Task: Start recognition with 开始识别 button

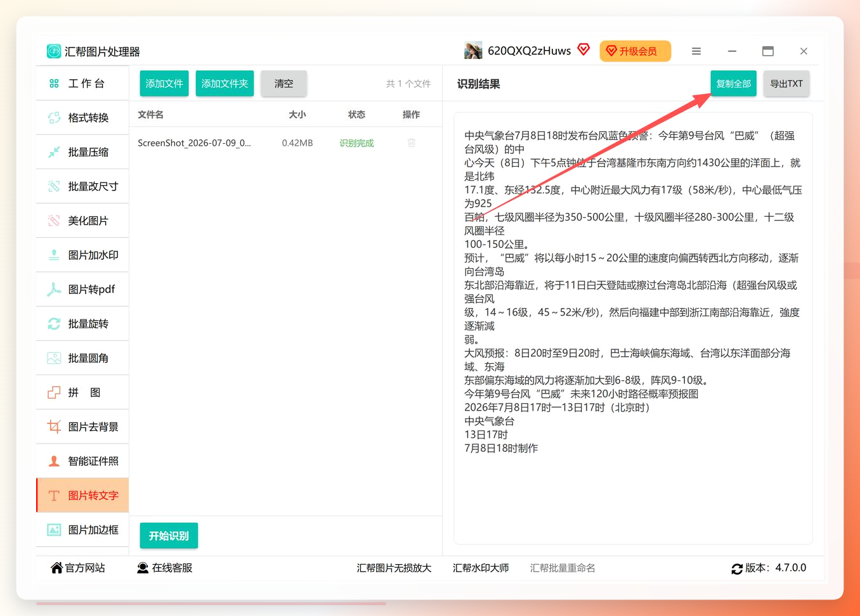Action: point(169,536)
